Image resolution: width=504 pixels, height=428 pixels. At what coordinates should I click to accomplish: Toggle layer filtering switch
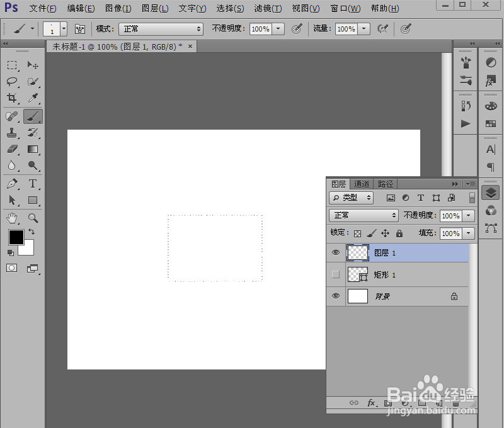(x=472, y=198)
